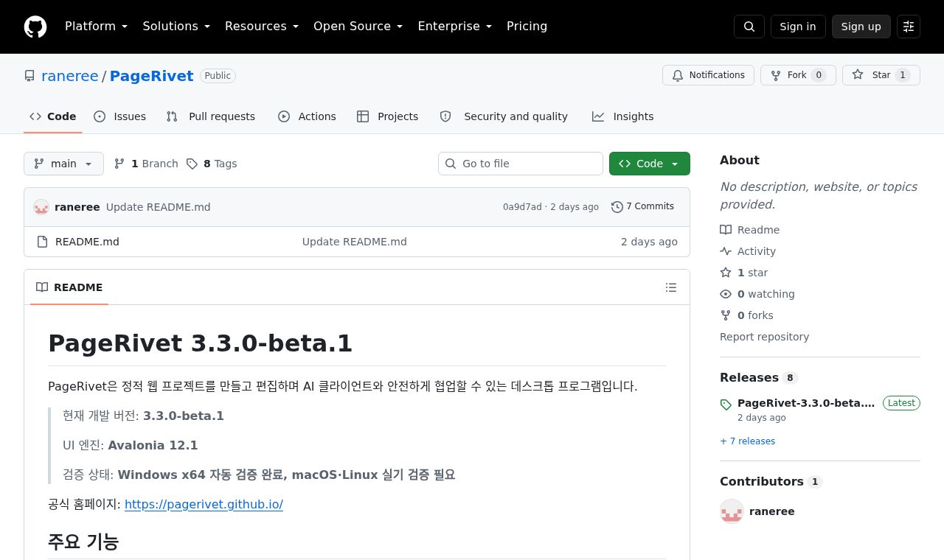Click raneree author name in commit row
944x560 pixels.
click(x=77, y=207)
